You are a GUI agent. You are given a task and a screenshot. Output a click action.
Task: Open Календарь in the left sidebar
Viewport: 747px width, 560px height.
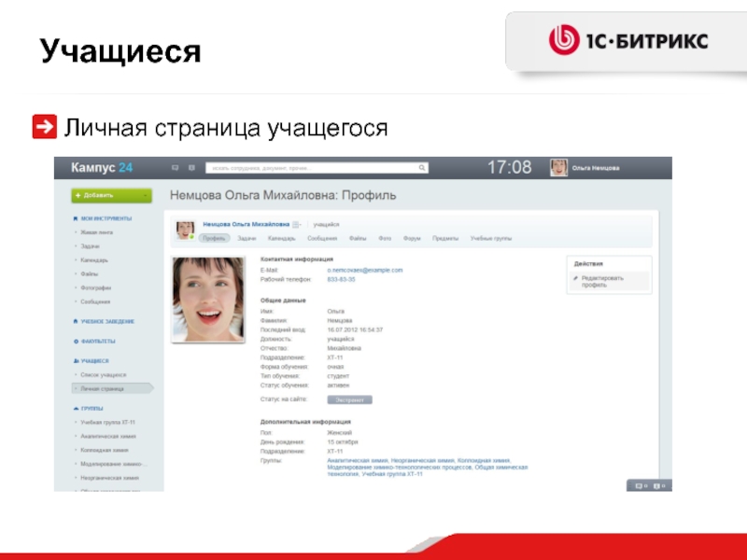(94, 260)
